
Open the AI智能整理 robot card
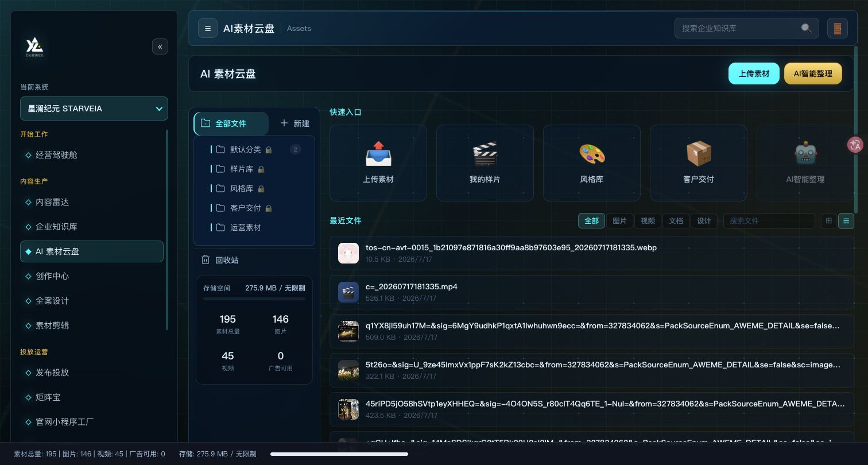pos(805,163)
